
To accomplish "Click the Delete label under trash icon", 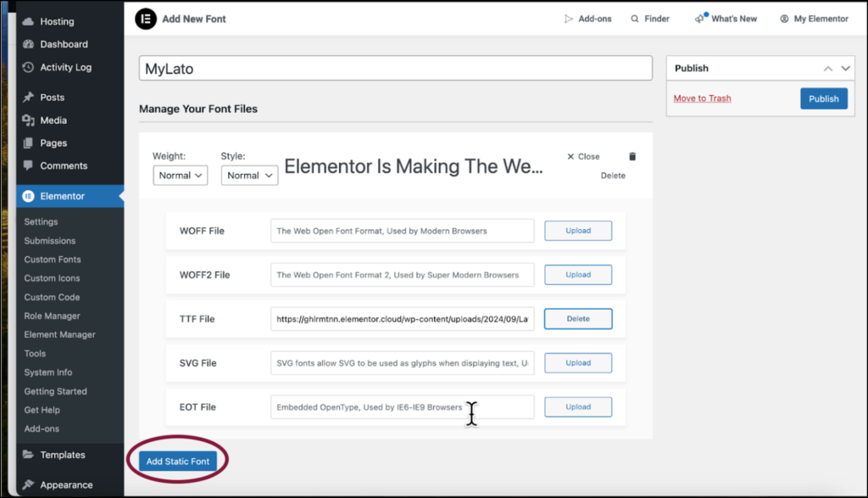I will pyautogui.click(x=613, y=176).
